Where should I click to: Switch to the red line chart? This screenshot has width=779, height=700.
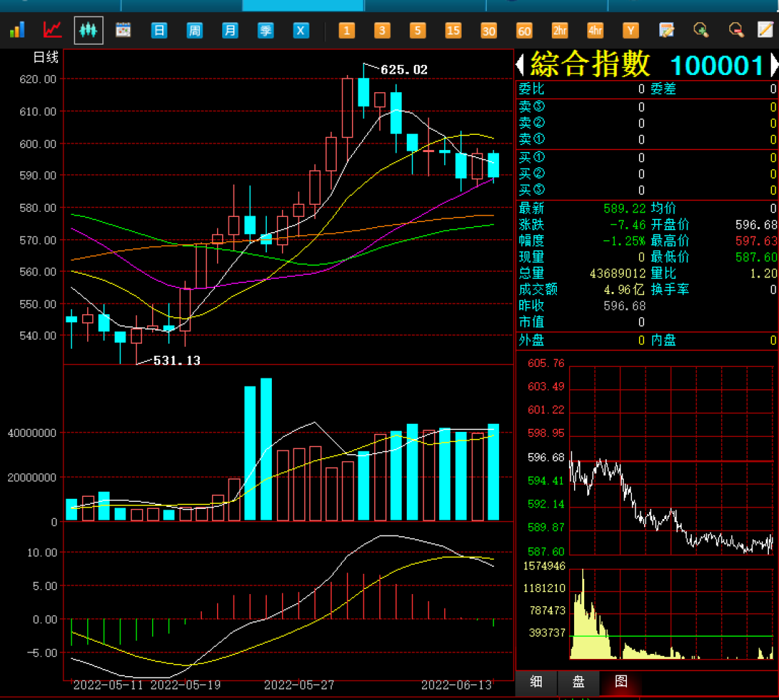pos(52,30)
